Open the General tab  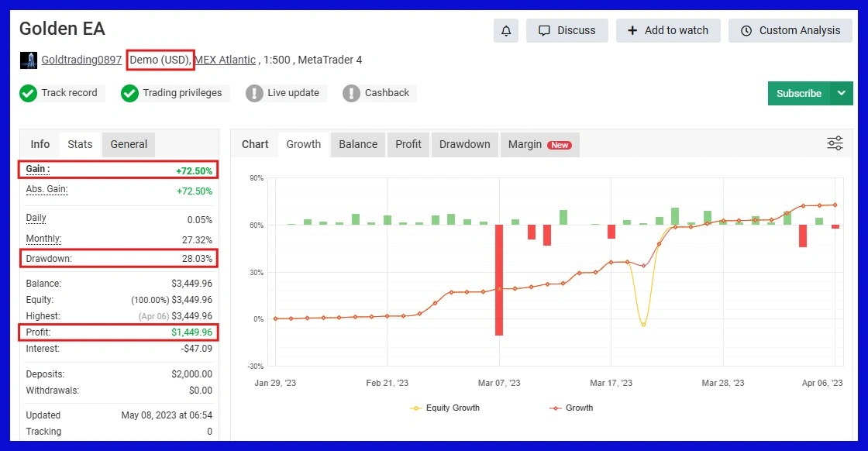point(129,144)
